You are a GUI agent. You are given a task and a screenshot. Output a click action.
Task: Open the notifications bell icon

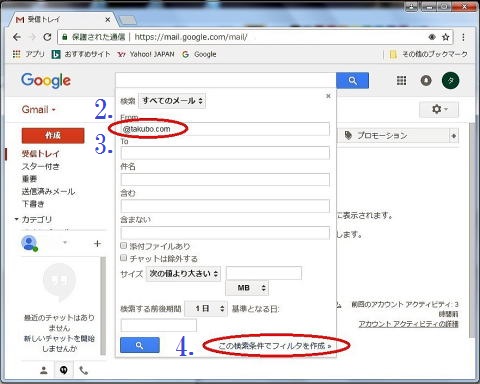[426, 80]
